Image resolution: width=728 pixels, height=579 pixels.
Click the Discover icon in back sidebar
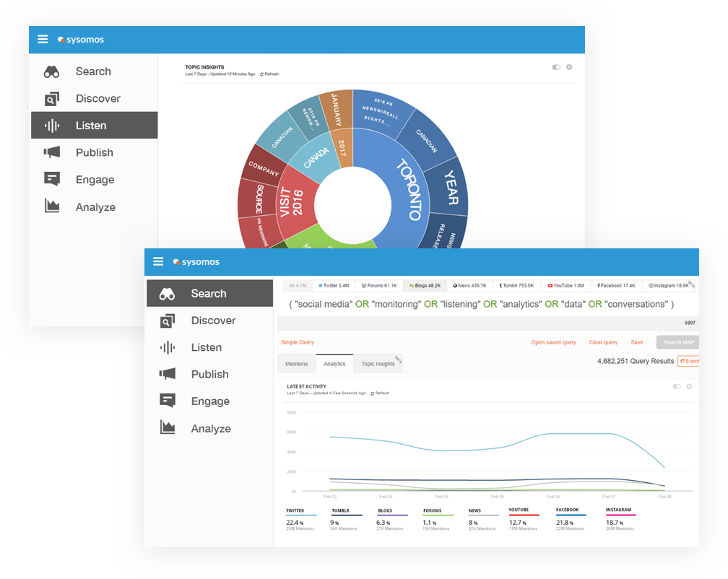pos(52,99)
